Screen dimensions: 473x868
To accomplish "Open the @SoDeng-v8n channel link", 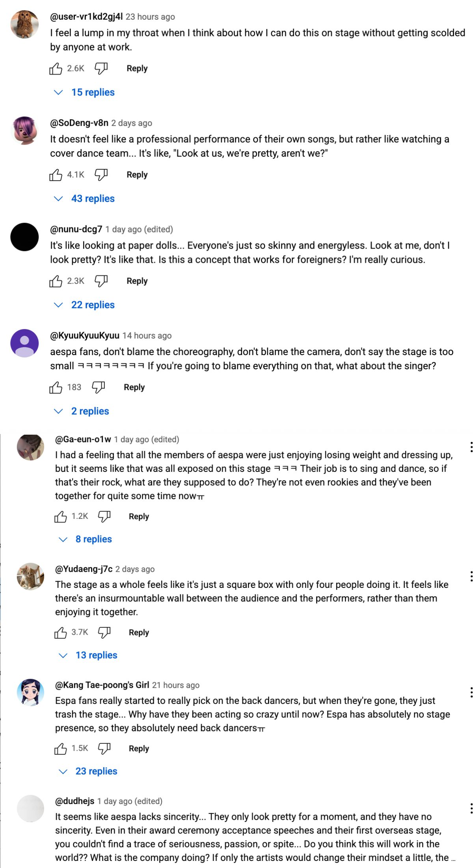I will pyautogui.click(x=79, y=123).
